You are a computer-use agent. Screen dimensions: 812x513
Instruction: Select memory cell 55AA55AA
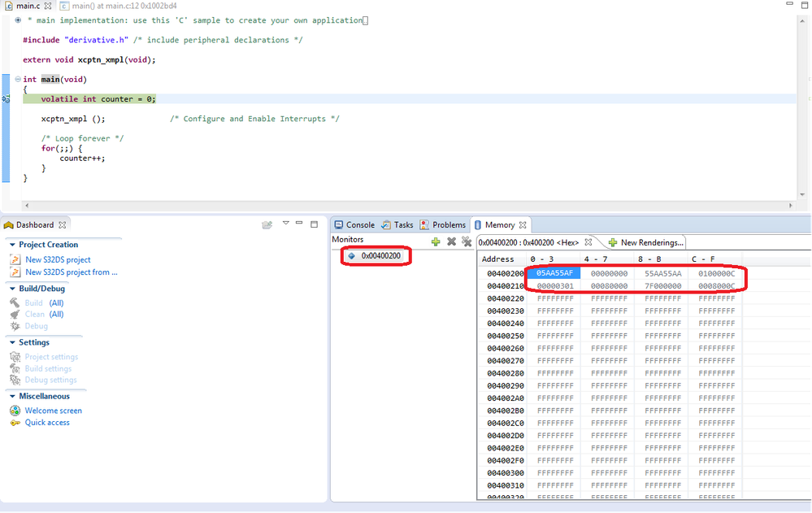[x=663, y=273]
